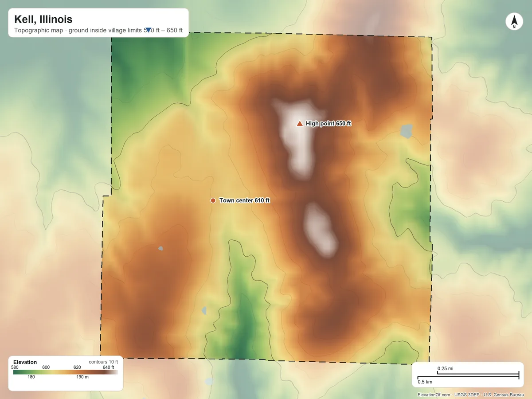Image resolution: width=532 pixels, height=399 pixels.
Task: Click the '190 m' legend tick value
Action: [x=82, y=377]
